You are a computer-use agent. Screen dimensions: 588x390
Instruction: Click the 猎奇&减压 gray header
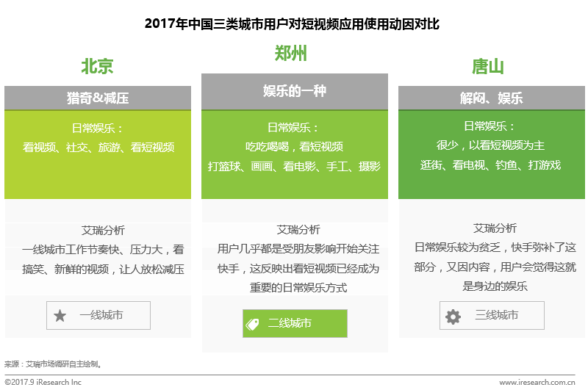98,98
